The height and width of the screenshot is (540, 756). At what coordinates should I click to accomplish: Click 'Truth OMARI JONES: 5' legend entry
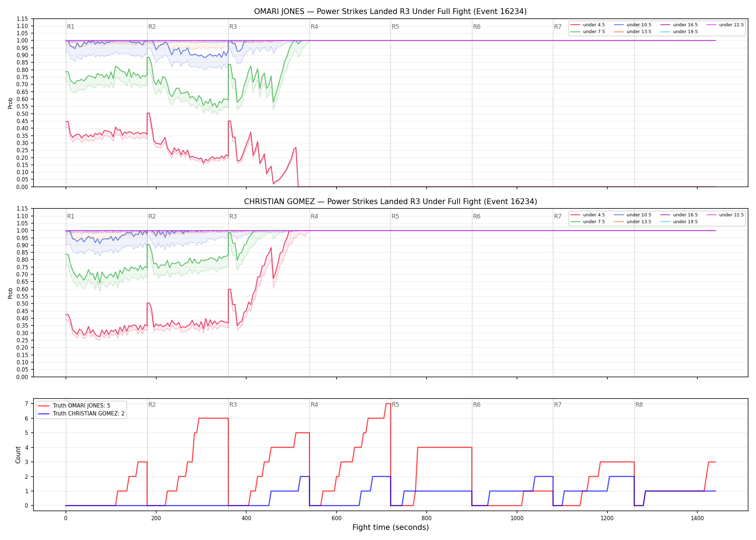(x=74, y=406)
